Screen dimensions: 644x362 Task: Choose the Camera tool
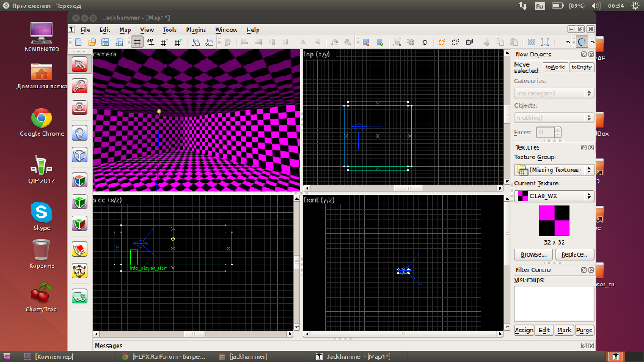pyautogui.click(x=80, y=107)
